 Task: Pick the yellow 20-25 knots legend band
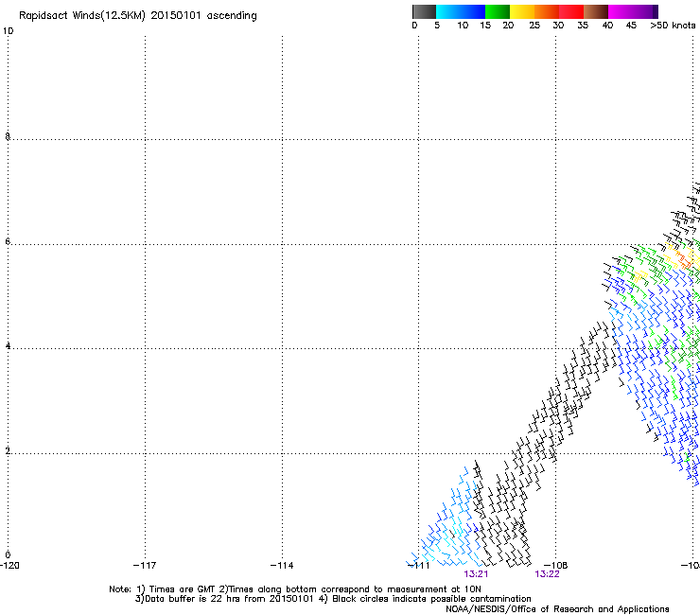522,11
